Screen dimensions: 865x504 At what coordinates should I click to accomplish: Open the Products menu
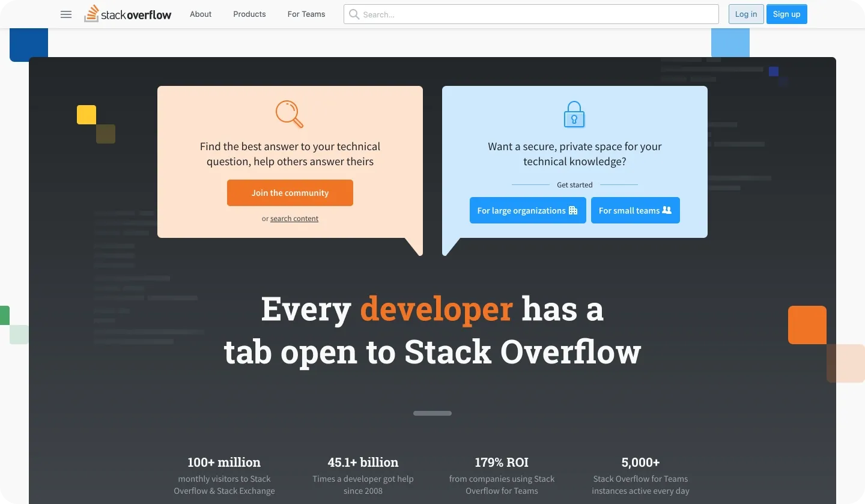click(x=249, y=14)
